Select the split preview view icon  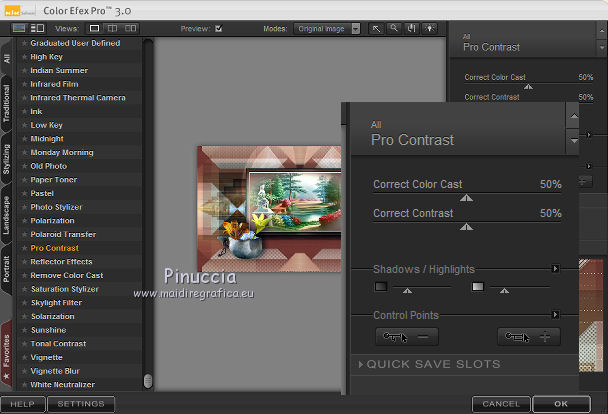pos(112,28)
